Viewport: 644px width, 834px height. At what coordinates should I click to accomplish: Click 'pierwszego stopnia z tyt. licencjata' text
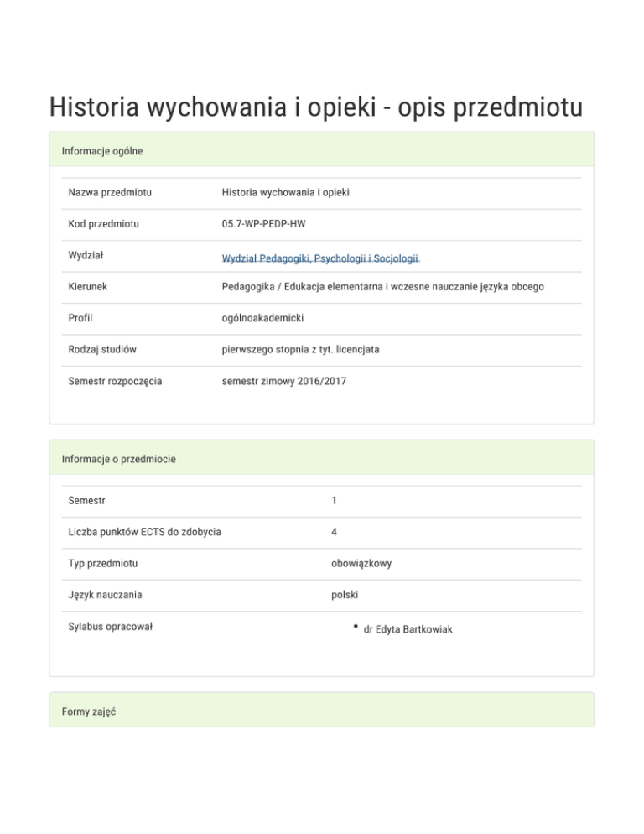click(x=300, y=349)
